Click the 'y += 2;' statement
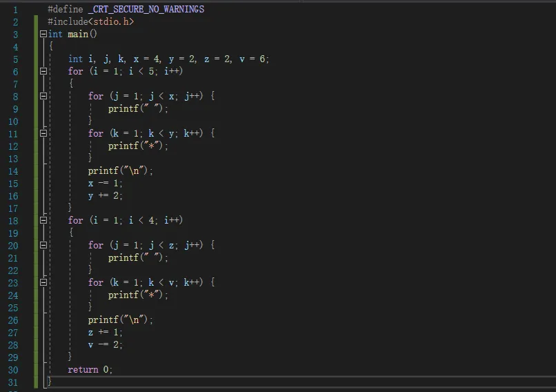This screenshot has width=556, height=392. 105,195
